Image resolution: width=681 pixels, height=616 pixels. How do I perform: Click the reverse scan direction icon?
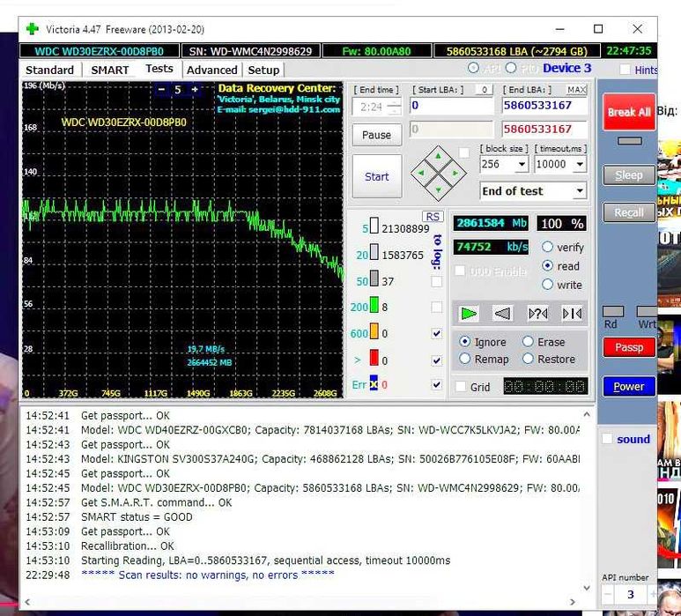502,313
